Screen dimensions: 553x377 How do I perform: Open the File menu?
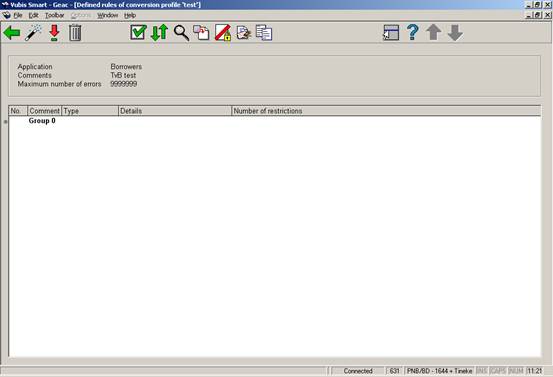click(x=18, y=16)
